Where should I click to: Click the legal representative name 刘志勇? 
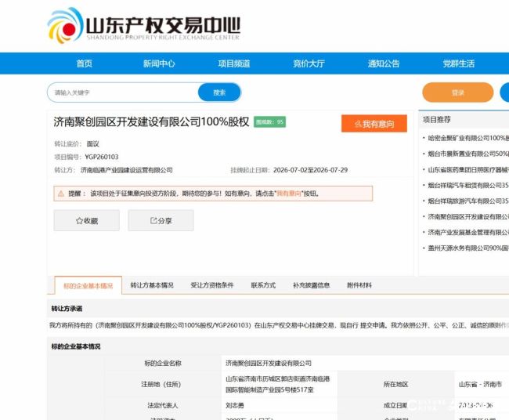click(235, 405)
